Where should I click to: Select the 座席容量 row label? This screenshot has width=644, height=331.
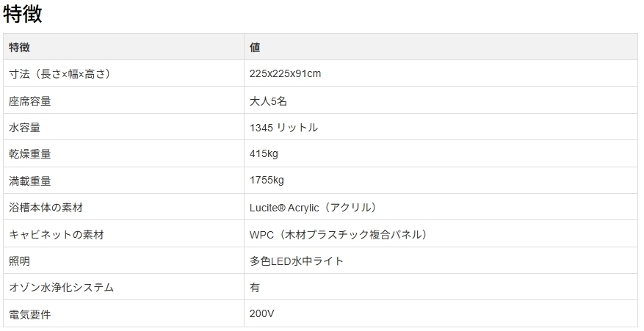[x=30, y=101]
